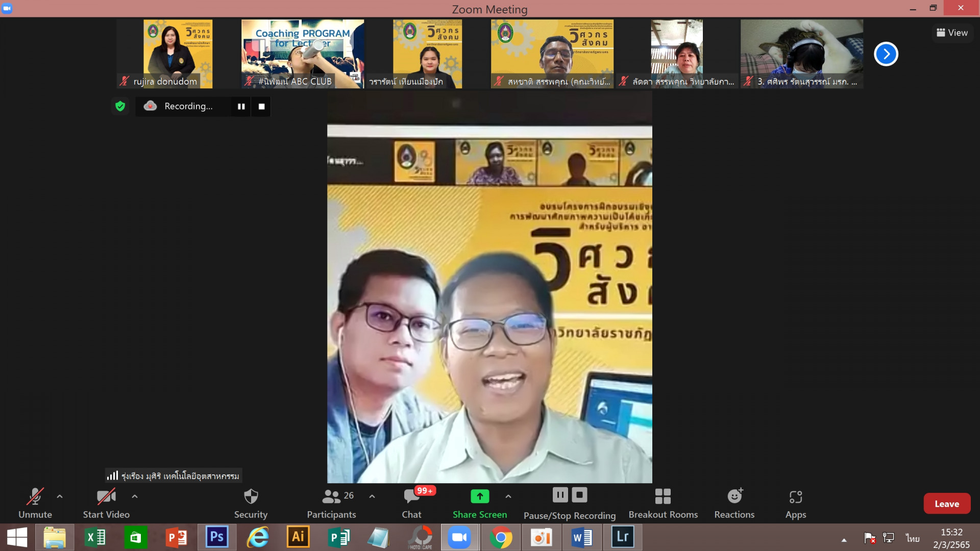Viewport: 980px width, 551px height.
Task: Select วรารัตน์ participant video thumbnail
Action: coord(427,54)
